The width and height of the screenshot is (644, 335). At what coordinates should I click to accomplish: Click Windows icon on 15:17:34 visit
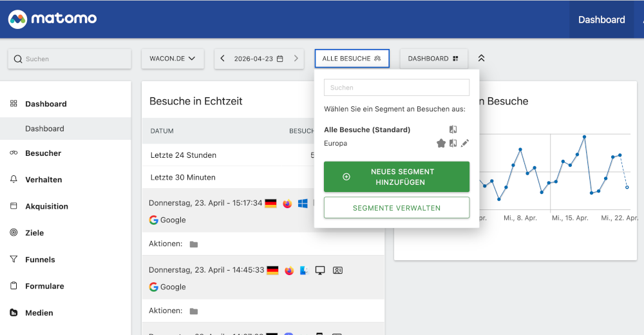pos(303,203)
